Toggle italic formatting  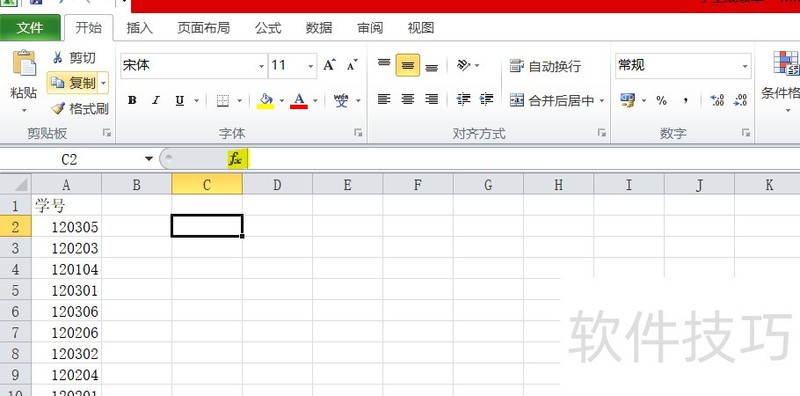coord(156,101)
